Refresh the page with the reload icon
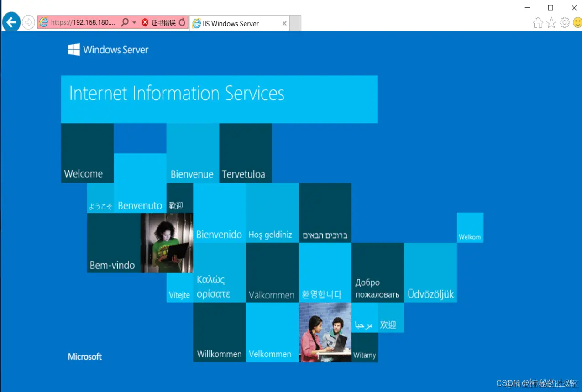The width and height of the screenshot is (582, 392). click(x=182, y=22)
